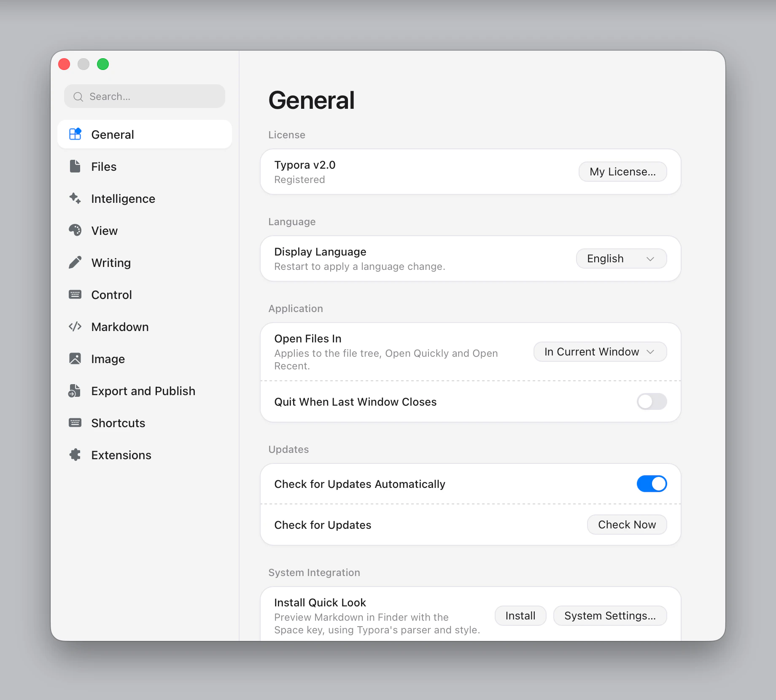Click the My License... button
776x700 pixels.
(622, 172)
